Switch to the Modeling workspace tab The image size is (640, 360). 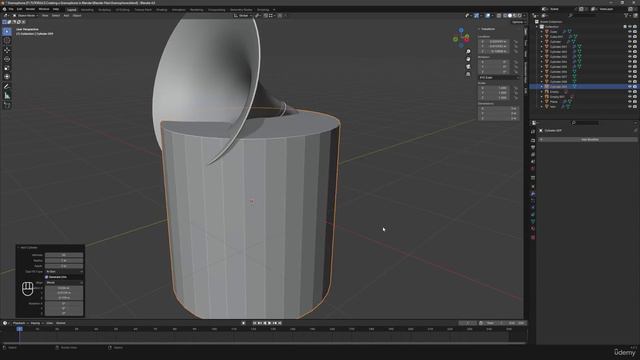pos(87,9)
